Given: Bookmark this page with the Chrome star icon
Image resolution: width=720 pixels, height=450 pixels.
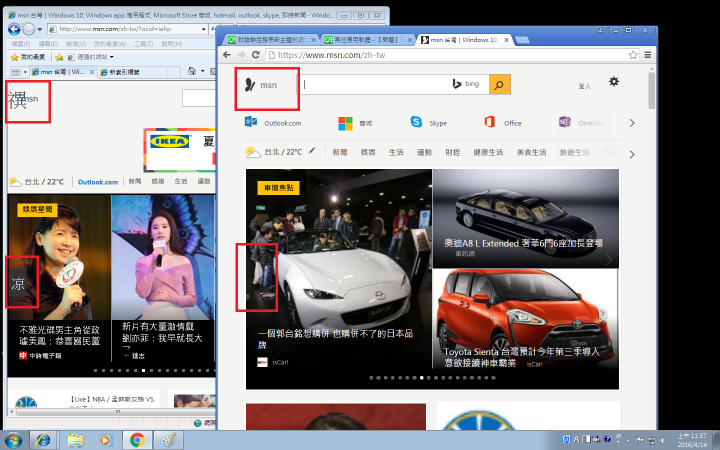Looking at the screenshot, I should coord(633,55).
